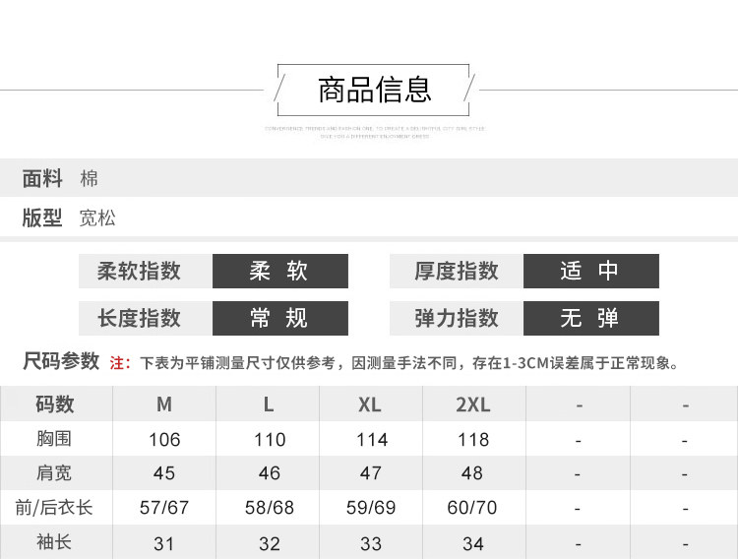Select the 版型 fit label
Viewport: 738px width, 560px height.
coord(42,218)
